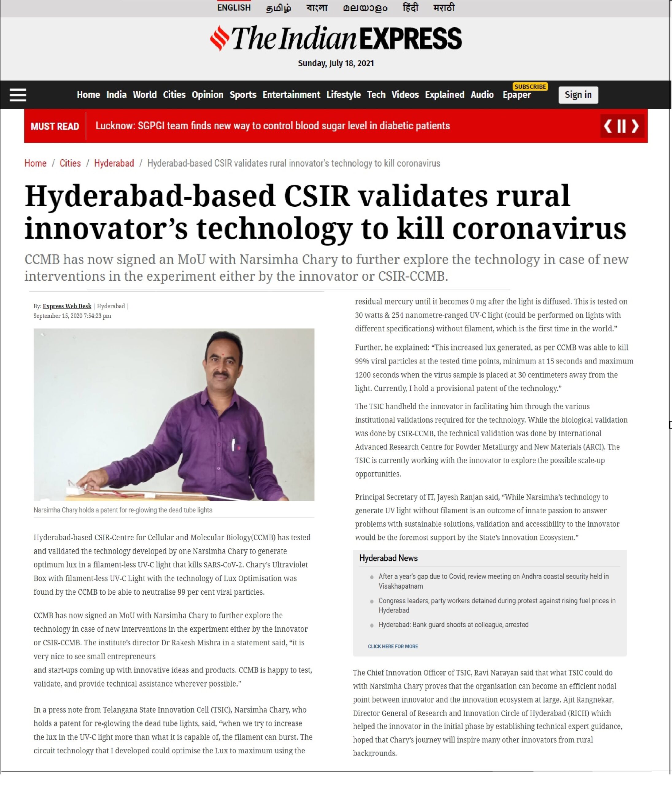
Task: Open the India section
Action: click(116, 95)
